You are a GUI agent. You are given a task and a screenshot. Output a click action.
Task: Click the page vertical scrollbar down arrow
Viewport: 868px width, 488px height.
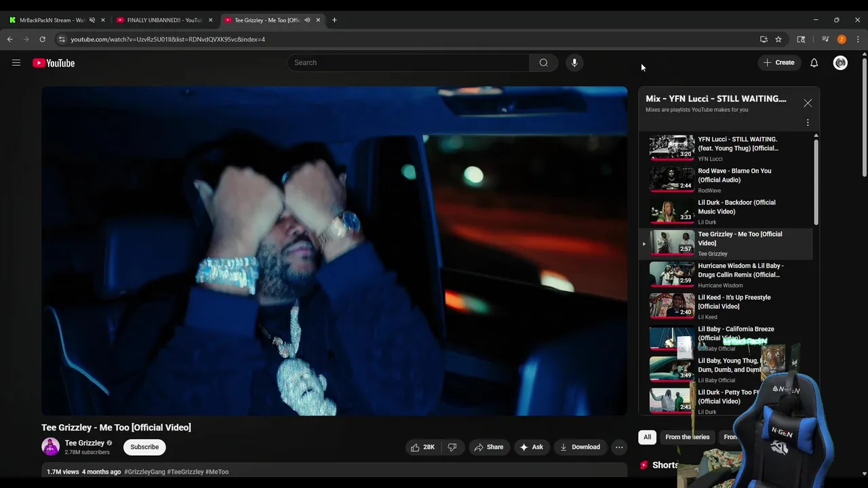(864, 474)
